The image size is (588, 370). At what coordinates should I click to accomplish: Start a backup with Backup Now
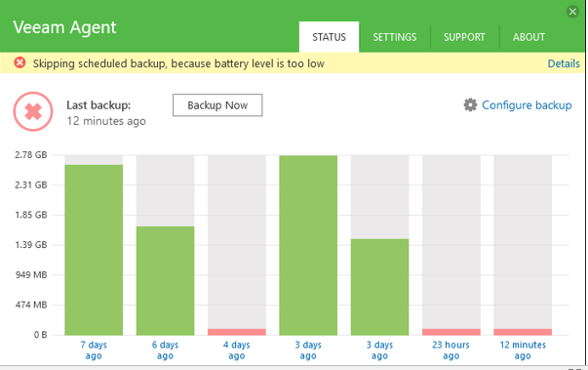(x=217, y=105)
